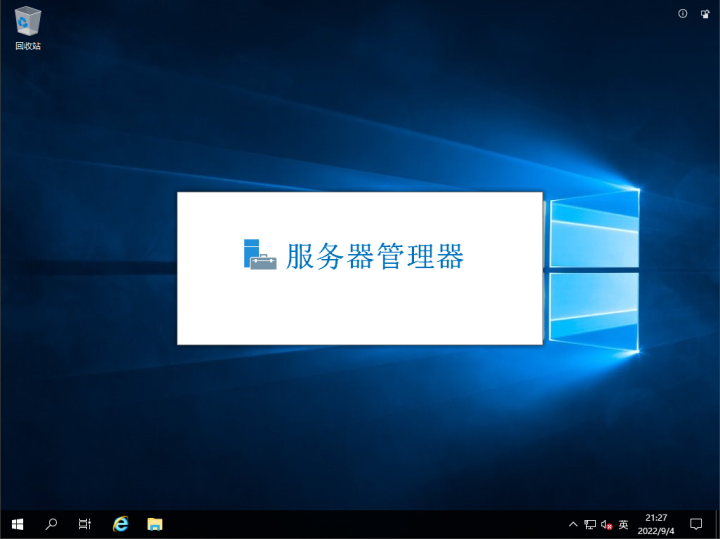Click the display icon at top-right corner
This screenshot has height=539, width=720.
(x=705, y=14)
